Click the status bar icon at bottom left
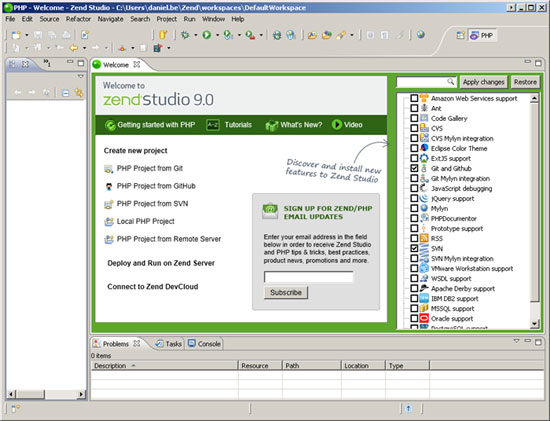This screenshot has width=550, height=421. (15, 408)
